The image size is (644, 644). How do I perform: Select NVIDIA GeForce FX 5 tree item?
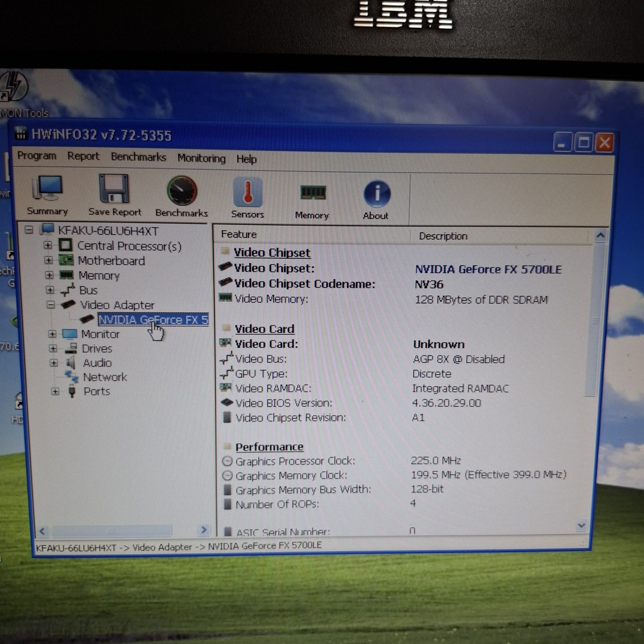point(153,319)
